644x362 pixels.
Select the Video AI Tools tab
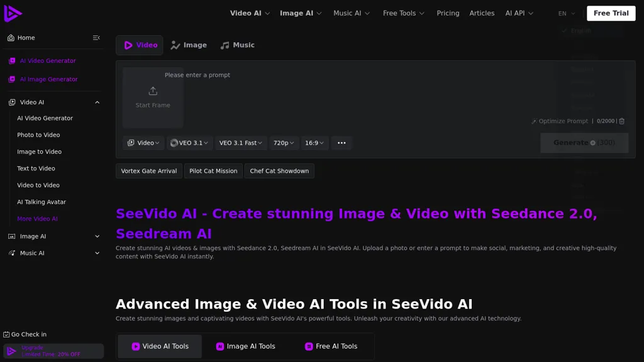(x=160, y=346)
